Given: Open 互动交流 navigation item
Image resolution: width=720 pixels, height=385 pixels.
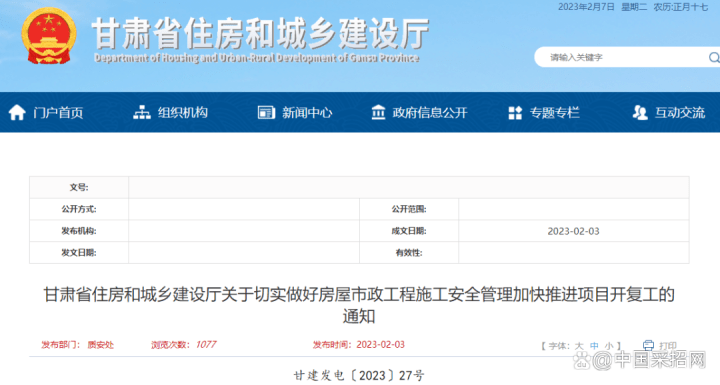Looking at the screenshot, I should 680,113.
